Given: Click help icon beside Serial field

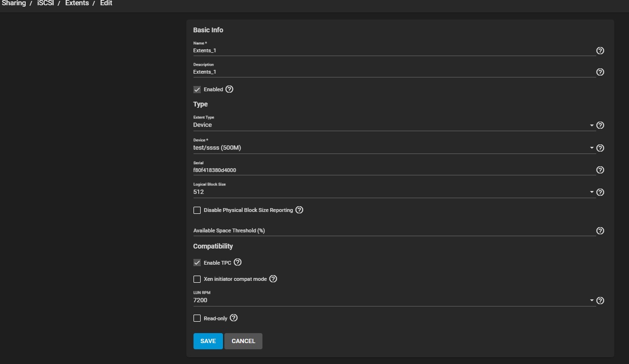Looking at the screenshot, I should pos(600,170).
